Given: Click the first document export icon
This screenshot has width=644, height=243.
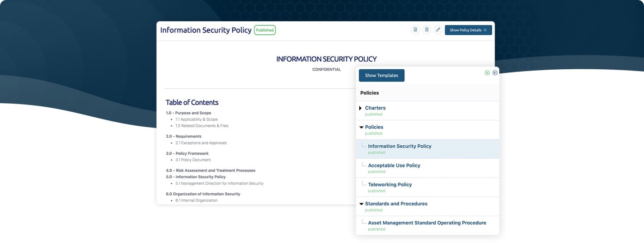Looking at the screenshot, I should [x=415, y=30].
